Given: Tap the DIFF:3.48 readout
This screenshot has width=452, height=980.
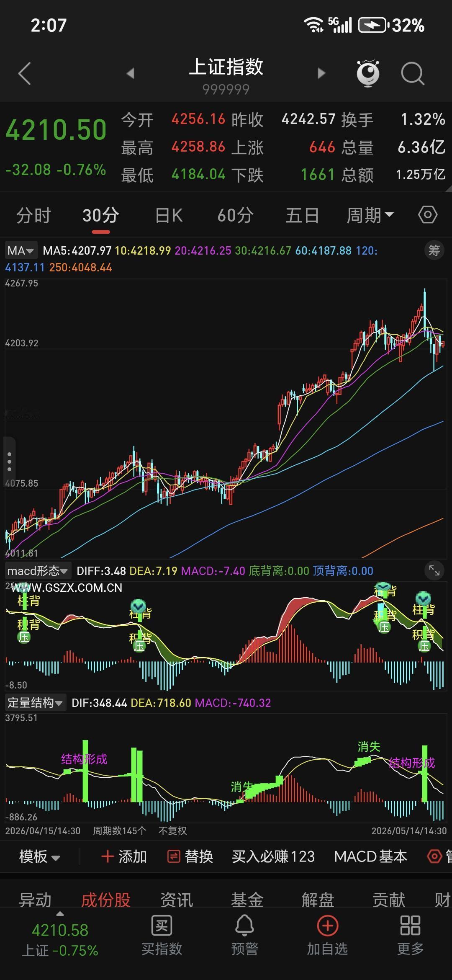Looking at the screenshot, I should pyautogui.click(x=101, y=570).
